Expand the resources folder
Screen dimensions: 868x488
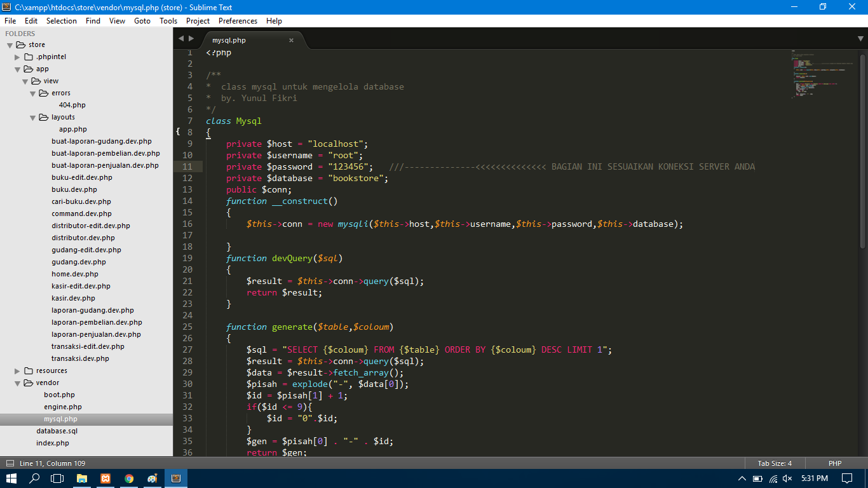[x=18, y=370]
